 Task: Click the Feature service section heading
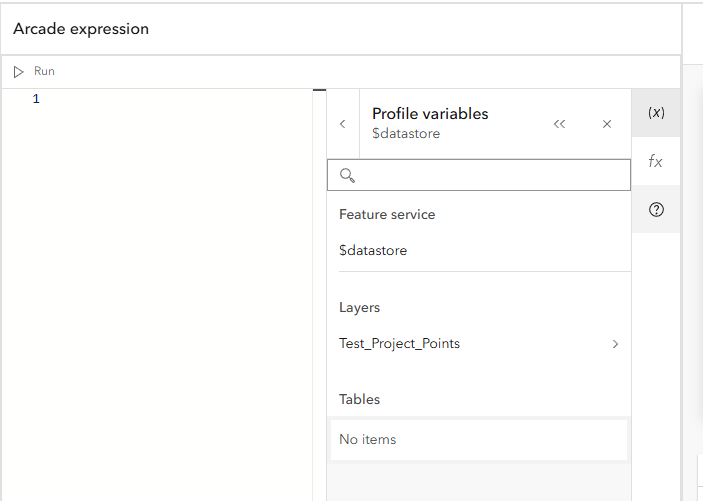click(387, 215)
